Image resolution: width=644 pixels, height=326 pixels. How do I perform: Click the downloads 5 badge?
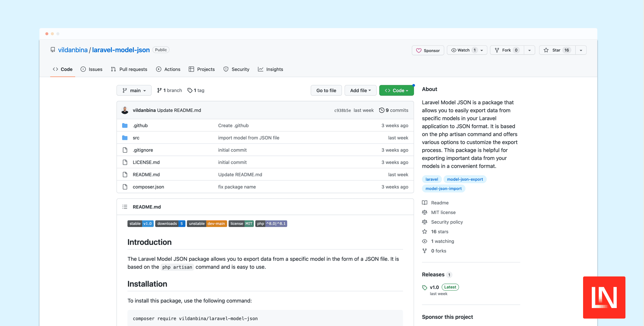170,223
